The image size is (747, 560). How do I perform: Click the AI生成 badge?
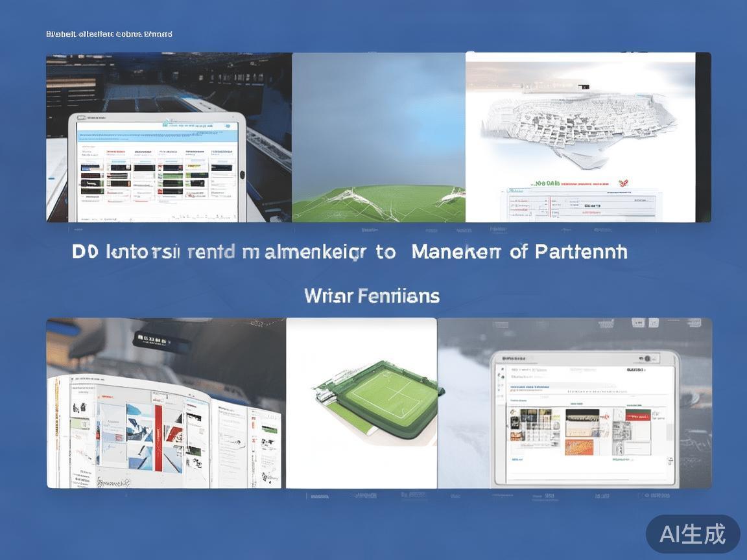pos(693,534)
